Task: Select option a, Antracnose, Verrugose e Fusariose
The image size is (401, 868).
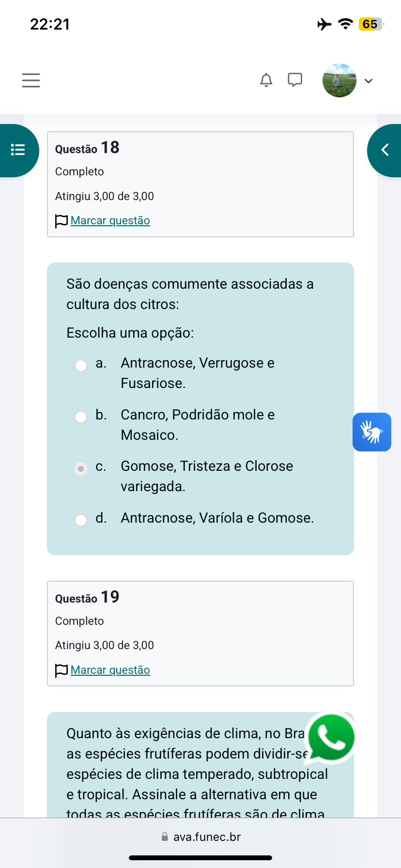Action: click(81, 365)
